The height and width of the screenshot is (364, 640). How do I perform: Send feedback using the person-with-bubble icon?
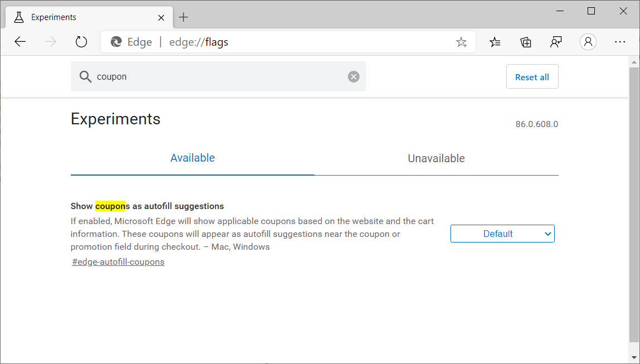pos(556,41)
